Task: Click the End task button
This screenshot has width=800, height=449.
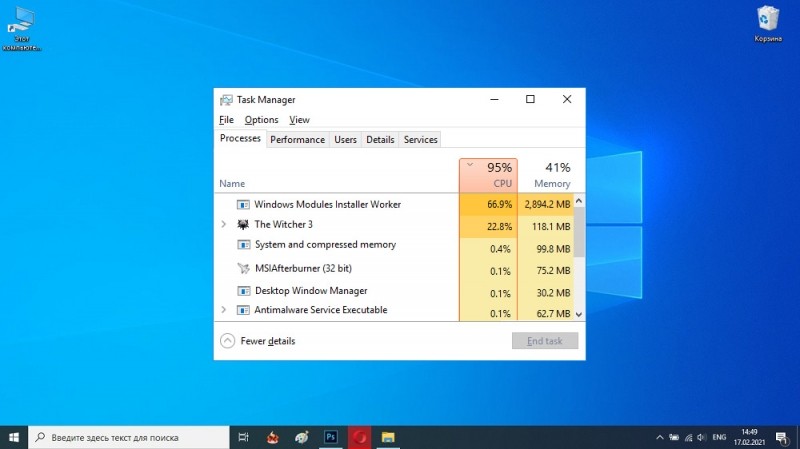Action: pos(545,341)
